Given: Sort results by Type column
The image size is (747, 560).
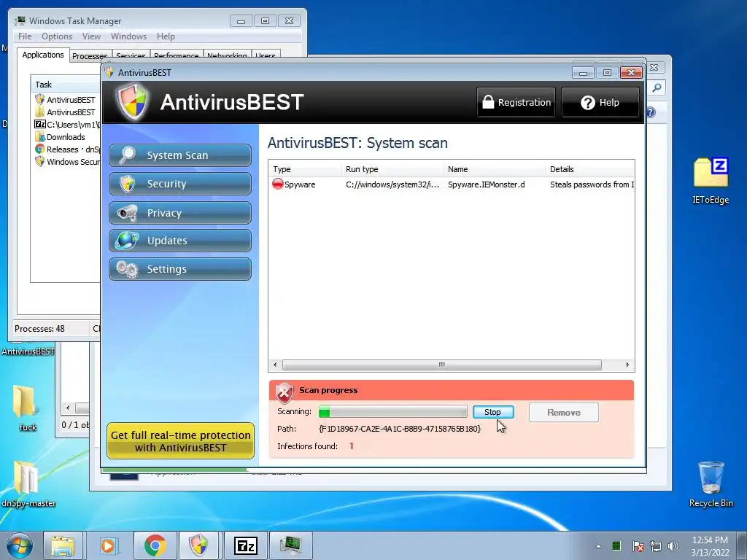Looking at the screenshot, I should pos(305,169).
